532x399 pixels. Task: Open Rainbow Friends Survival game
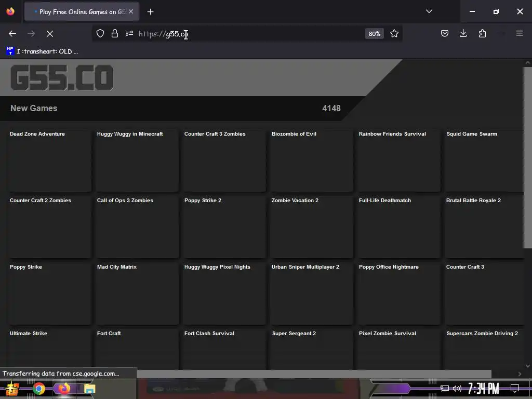coord(400,161)
